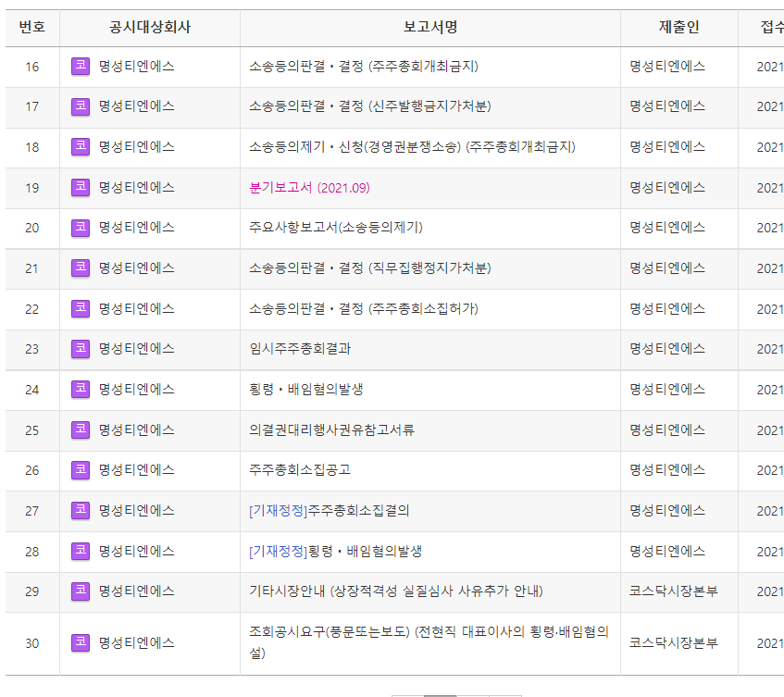Click the KOSDAQ icon in row 22
This screenshot has width=784, height=697.
(80, 308)
